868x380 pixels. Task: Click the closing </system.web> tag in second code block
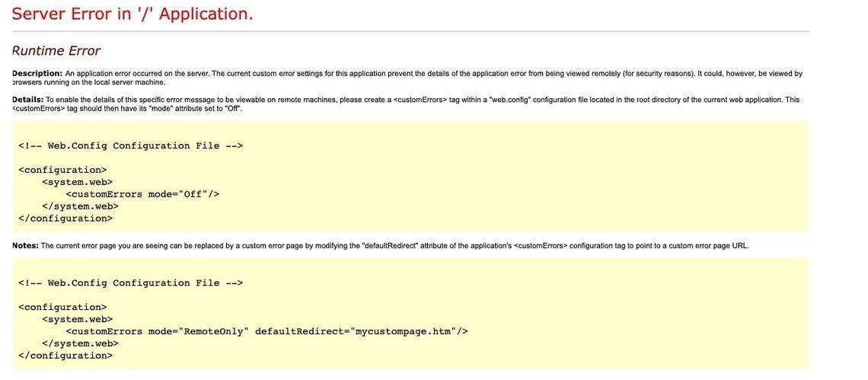pyautogui.click(x=80, y=343)
